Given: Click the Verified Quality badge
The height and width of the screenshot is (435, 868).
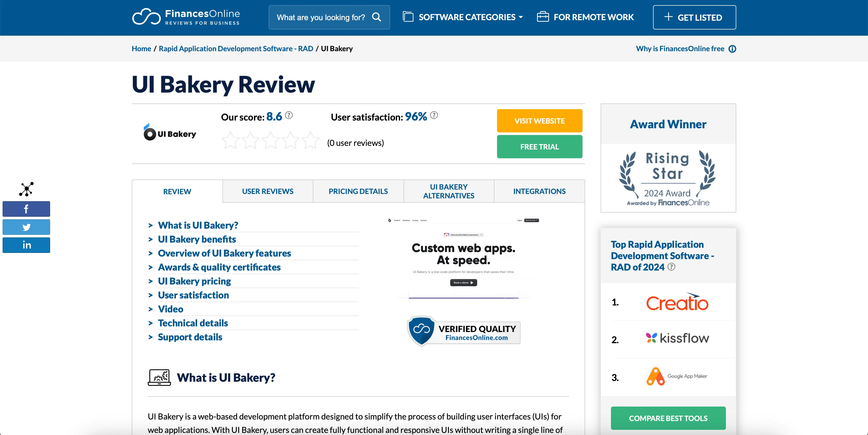Looking at the screenshot, I should [464, 331].
